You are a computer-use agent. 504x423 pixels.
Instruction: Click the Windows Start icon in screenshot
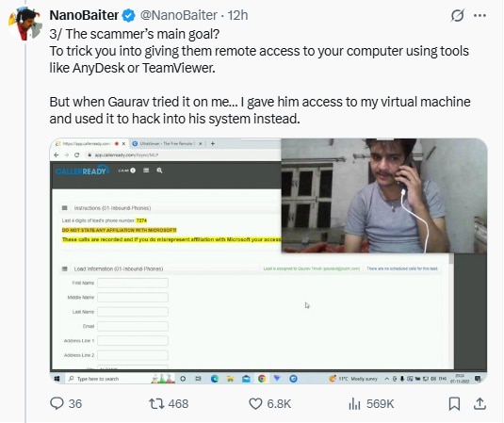tap(57, 379)
